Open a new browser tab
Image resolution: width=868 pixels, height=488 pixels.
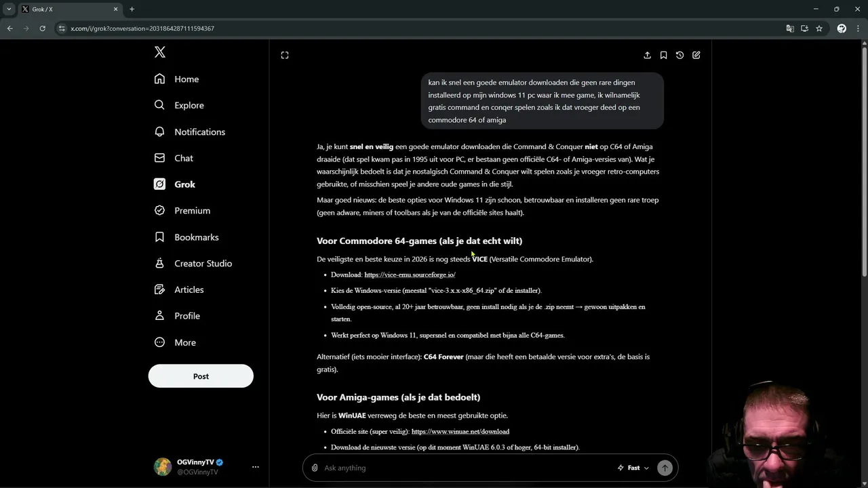tap(132, 9)
